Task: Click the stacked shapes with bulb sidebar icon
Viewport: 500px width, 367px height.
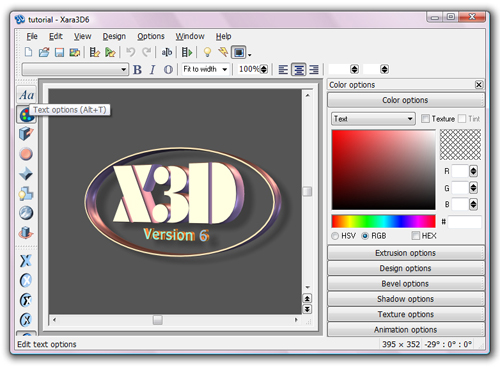Action: 26,193
